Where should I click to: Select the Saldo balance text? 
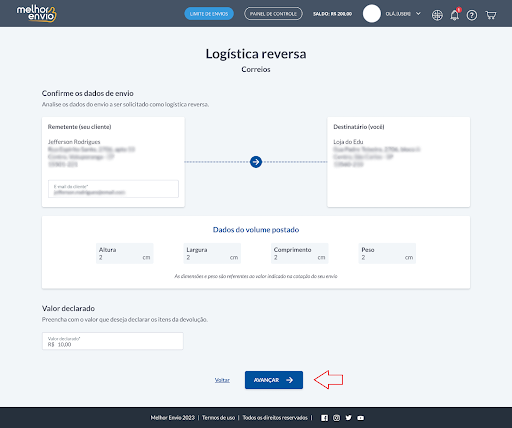tap(332, 14)
